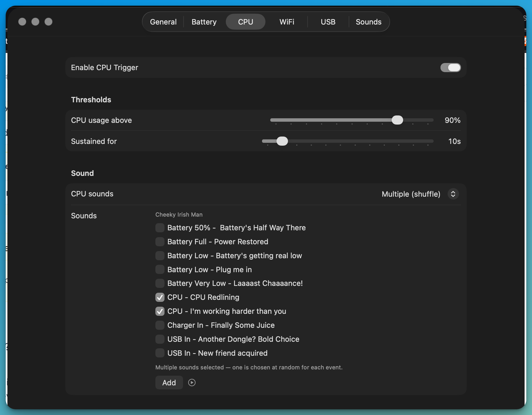Viewport: 532px width, 415px height.
Task: Open the CPU sounds shuffle chevron
Action: pos(453,194)
